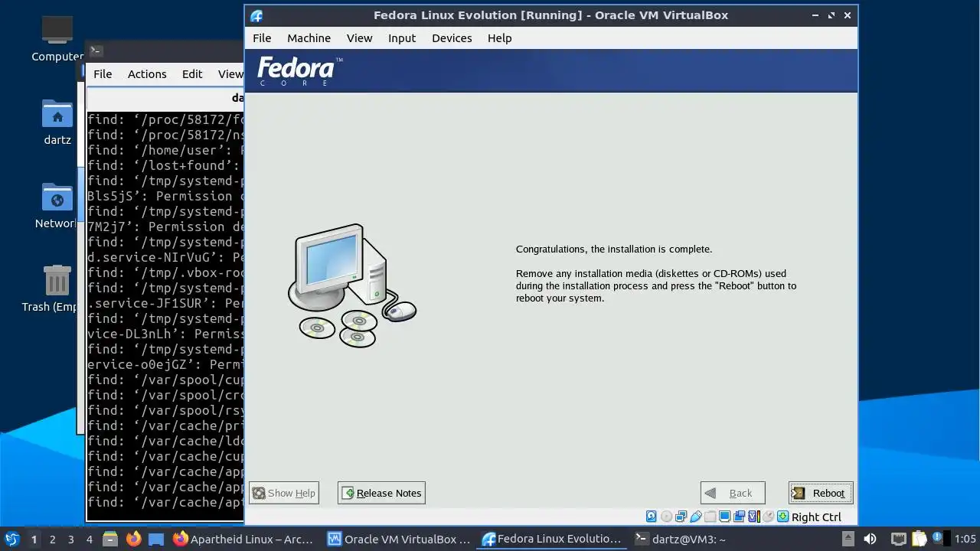Image resolution: width=980 pixels, height=551 pixels.
Task: Open the terminal window's Edit menu
Action: [x=192, y=73]
